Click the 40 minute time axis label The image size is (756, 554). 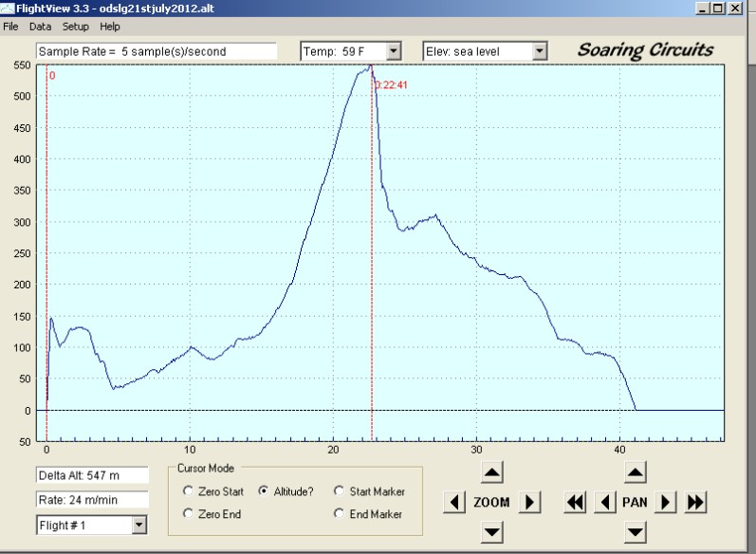619,450
